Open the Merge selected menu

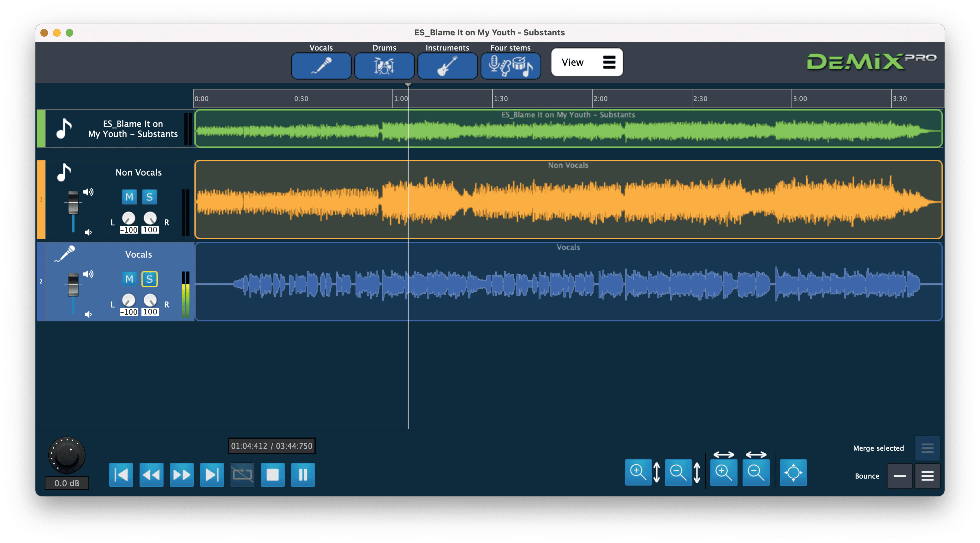coord(927,448)
